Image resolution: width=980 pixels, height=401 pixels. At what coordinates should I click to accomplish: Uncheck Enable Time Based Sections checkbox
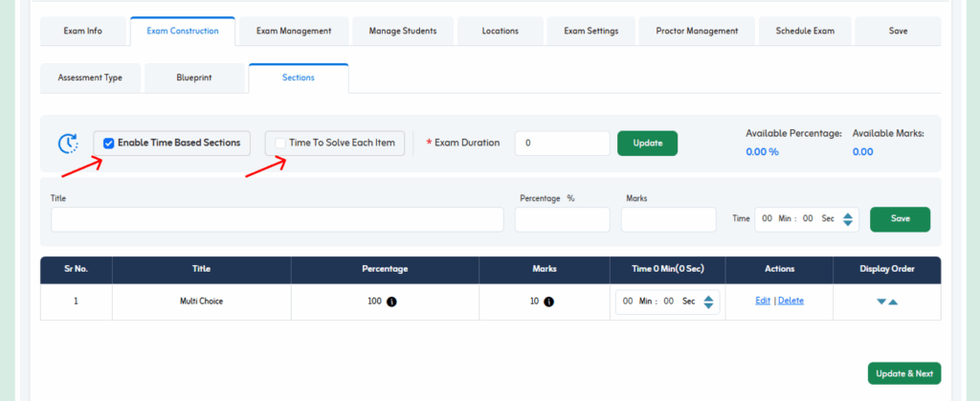pyautogui.click(x=109, y=144)
